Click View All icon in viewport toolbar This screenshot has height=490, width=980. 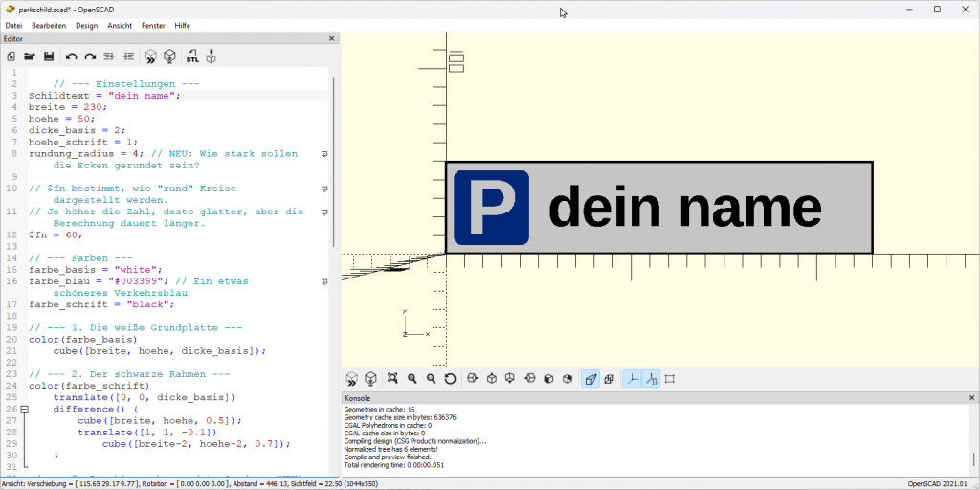pyautogui.click(x=392, y=379)
